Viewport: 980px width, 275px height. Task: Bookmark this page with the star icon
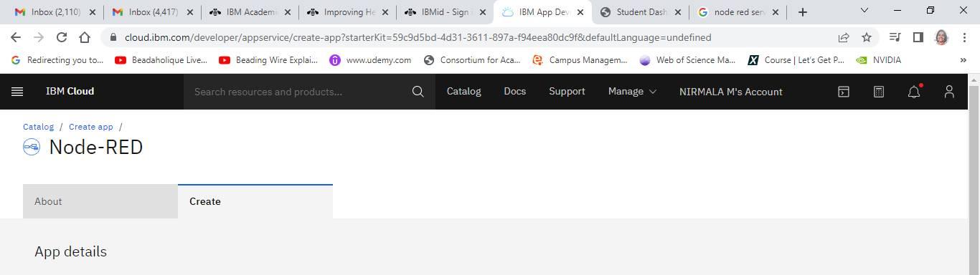[867, 37]
